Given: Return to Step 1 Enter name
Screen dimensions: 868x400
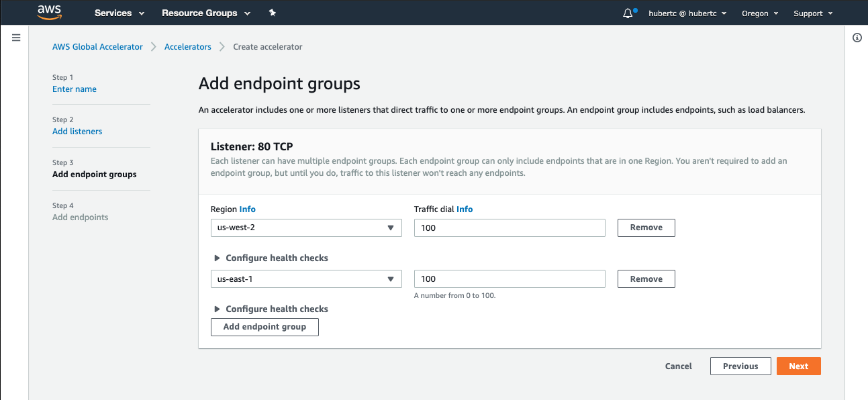Looking at the screenshot, I should pyautogui.click(x=75, y=89).
